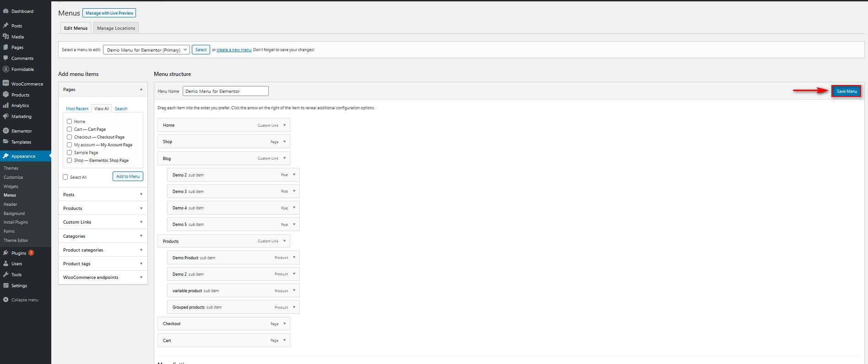Click the Appearance paintbrush icon
Screen dimensions: 868x364
coord(6,156)
